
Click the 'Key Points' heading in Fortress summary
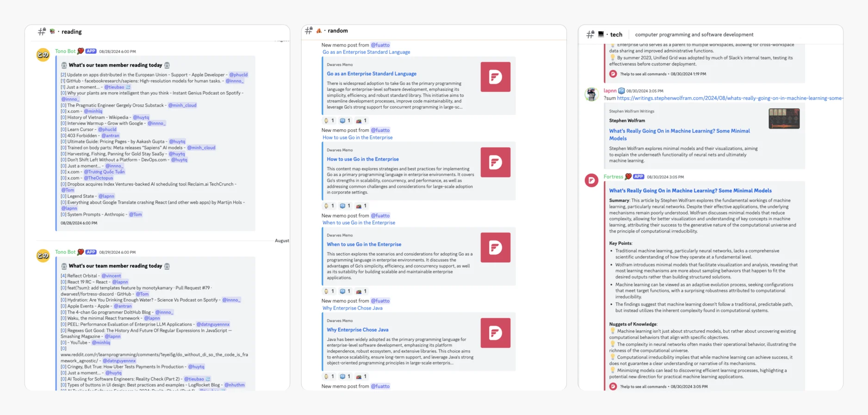pyautogui.click(x=620, y=243)
